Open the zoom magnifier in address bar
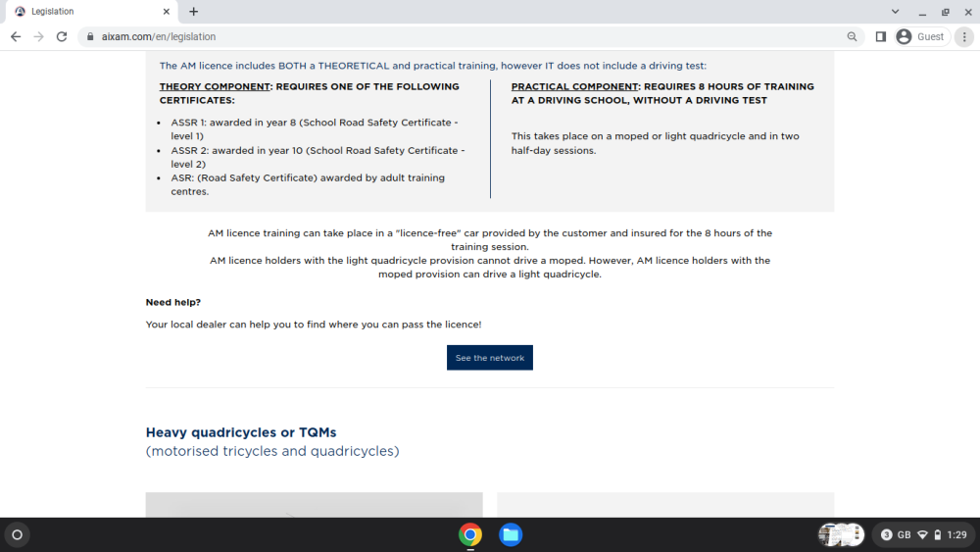This screenshot has height=552, width=980. (x=852, y=37)
